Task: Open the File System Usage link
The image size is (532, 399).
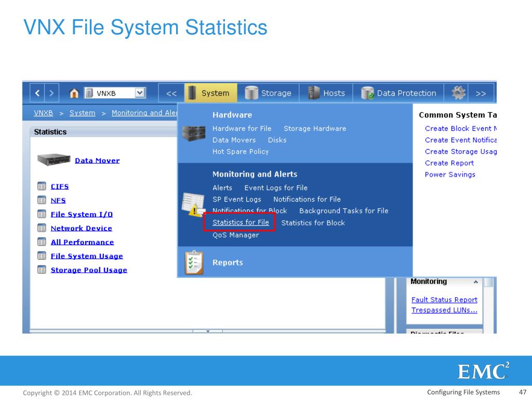Action: coord(87,256)
